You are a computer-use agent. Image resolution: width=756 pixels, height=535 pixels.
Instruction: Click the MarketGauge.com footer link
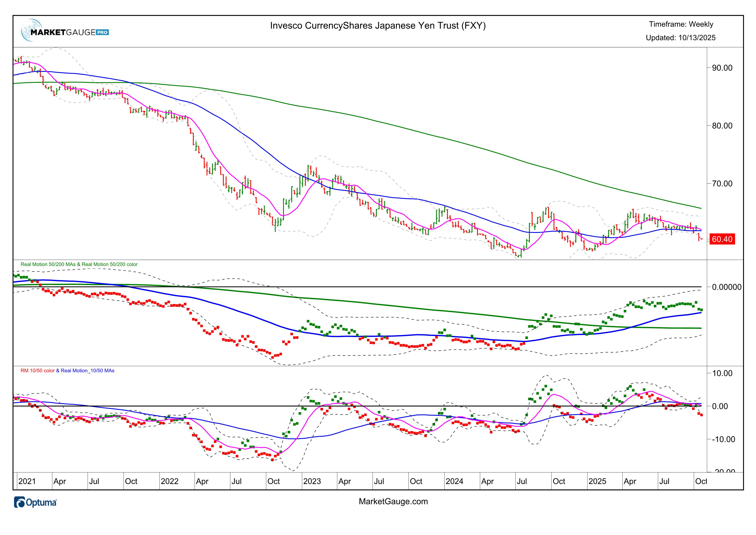393,501
